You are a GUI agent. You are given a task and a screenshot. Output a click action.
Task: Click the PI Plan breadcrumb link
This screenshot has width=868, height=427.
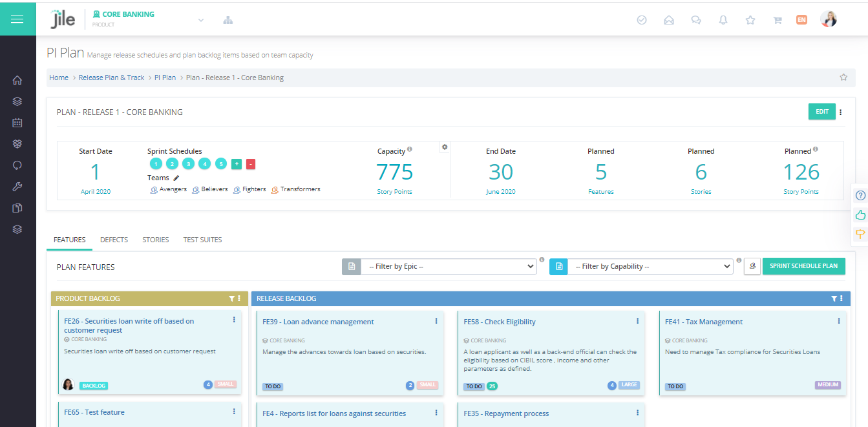165,78
